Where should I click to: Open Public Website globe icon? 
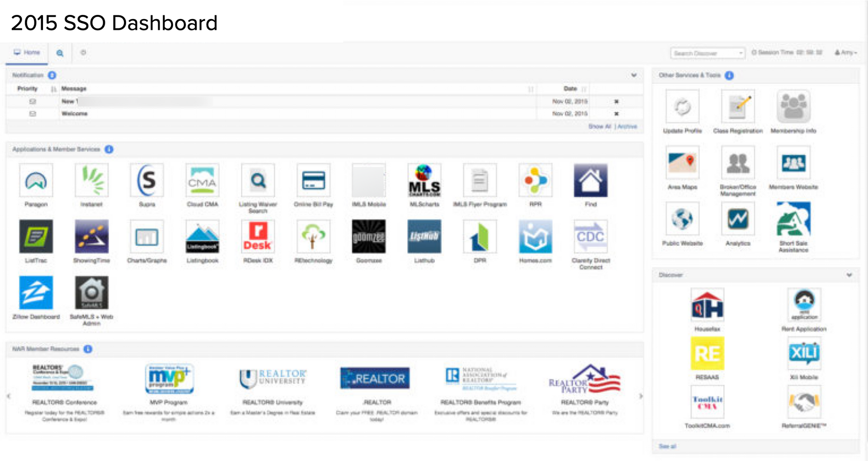click(x=683, y=219)
